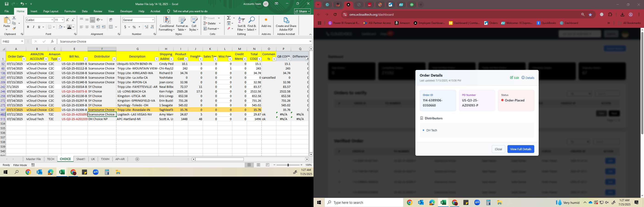Add new sheet with plus button
The width and height of the screenshot is (644, 207).
(x=137, y=159)
